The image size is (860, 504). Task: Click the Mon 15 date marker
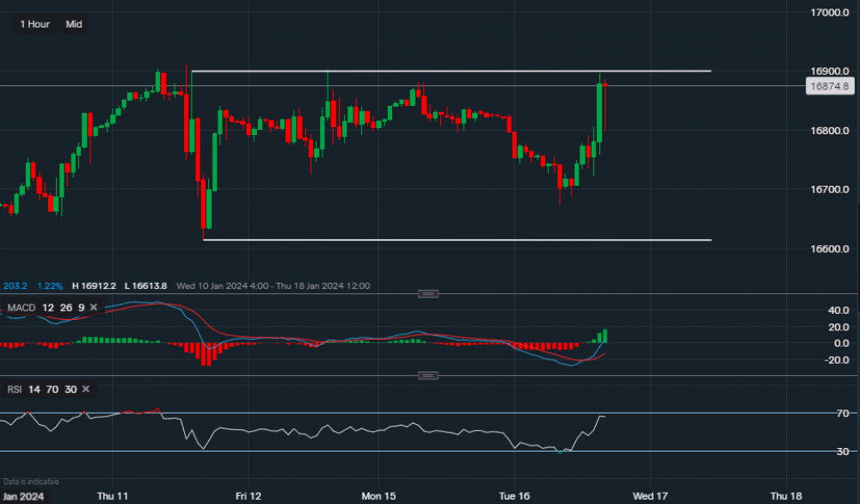[x=378, y=496]
